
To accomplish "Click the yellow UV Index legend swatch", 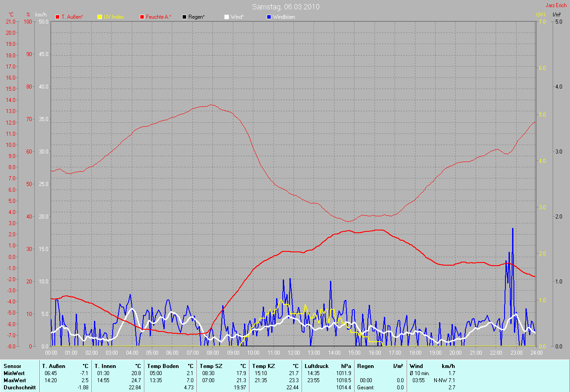I will click(100, 17).
